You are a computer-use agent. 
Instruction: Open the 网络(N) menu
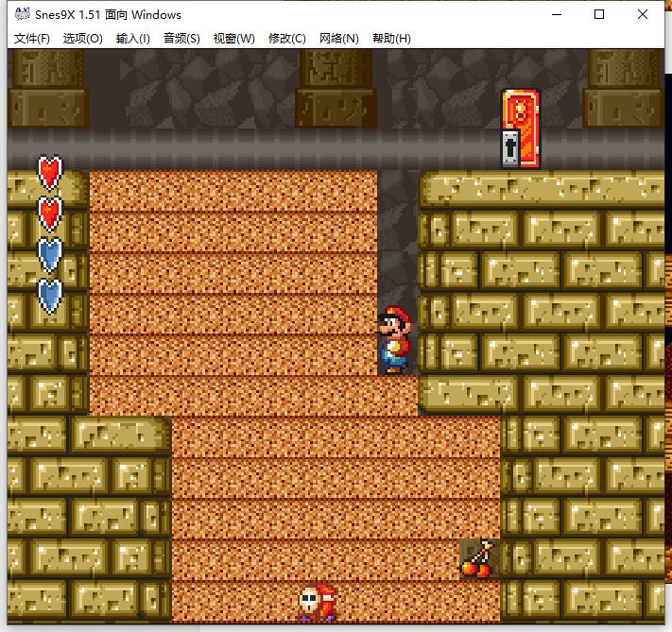point(338,39)
